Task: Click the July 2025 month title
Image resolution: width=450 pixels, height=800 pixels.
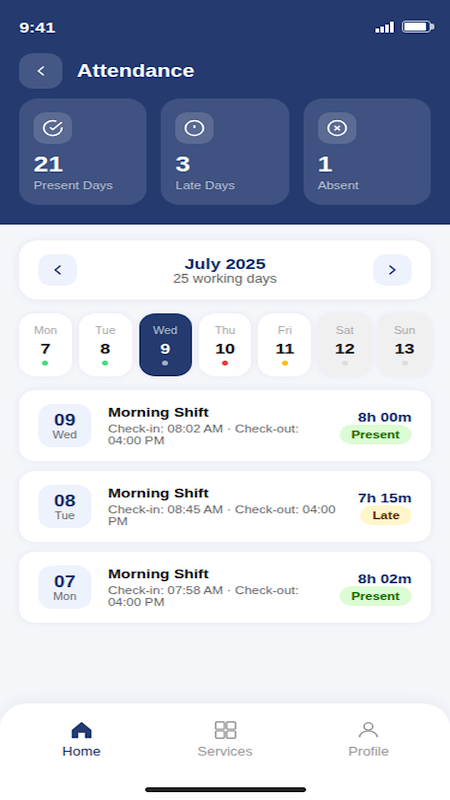Action: coord(225,264)
